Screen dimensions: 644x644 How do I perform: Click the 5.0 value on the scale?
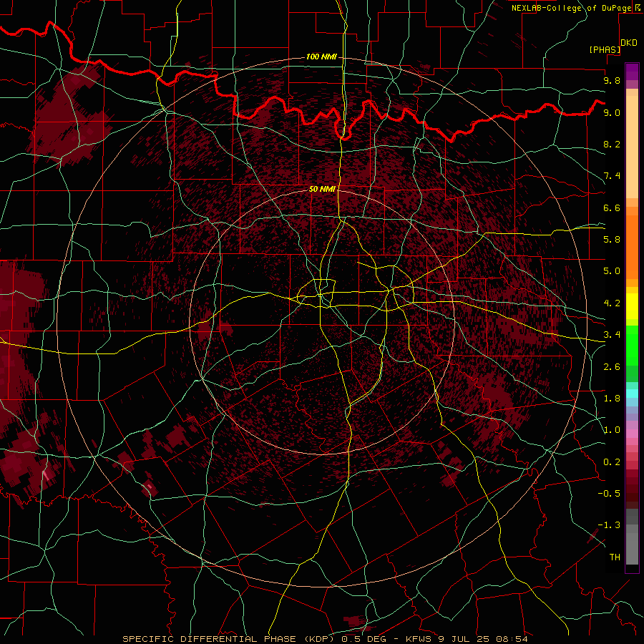click(x=612, y=271)
